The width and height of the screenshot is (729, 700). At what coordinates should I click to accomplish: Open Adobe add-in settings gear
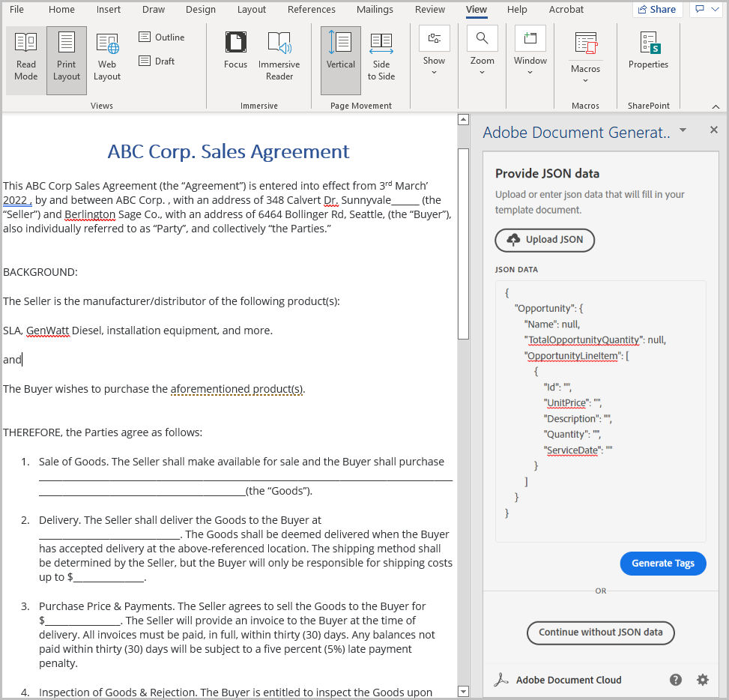[703, 680]
